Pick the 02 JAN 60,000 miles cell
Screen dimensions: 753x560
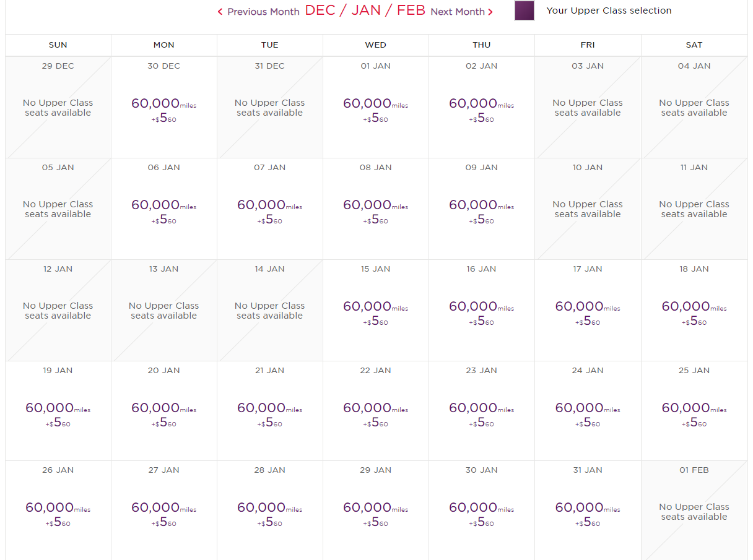(x=481, y=110)
